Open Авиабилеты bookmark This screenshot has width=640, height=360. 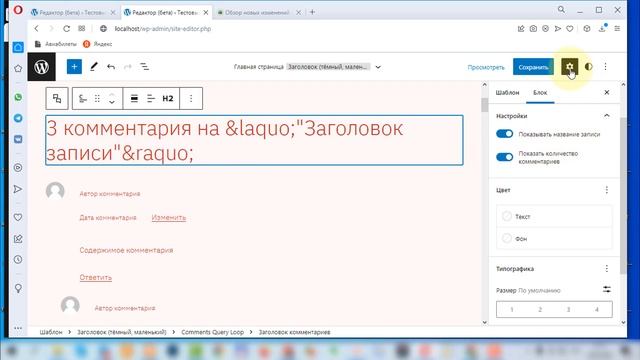click(x=56, y=44)
